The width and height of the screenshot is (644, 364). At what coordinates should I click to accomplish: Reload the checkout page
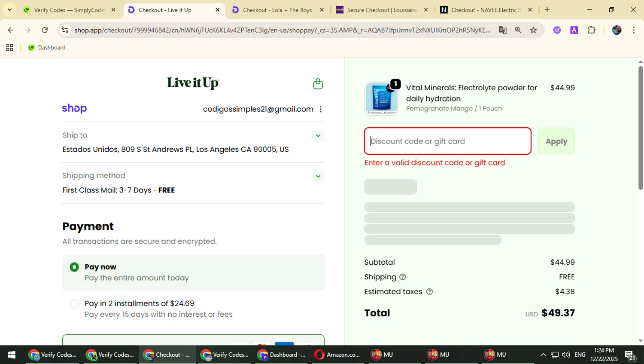(x=45, y=30)
